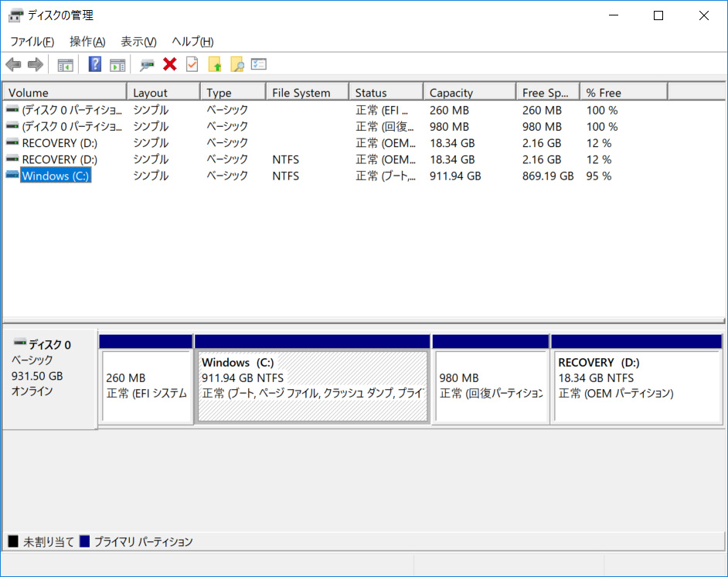The width and height of the screenshot is (728, 577).
Task: Open help via the blue question mark icon
Action: pos(95,64)
